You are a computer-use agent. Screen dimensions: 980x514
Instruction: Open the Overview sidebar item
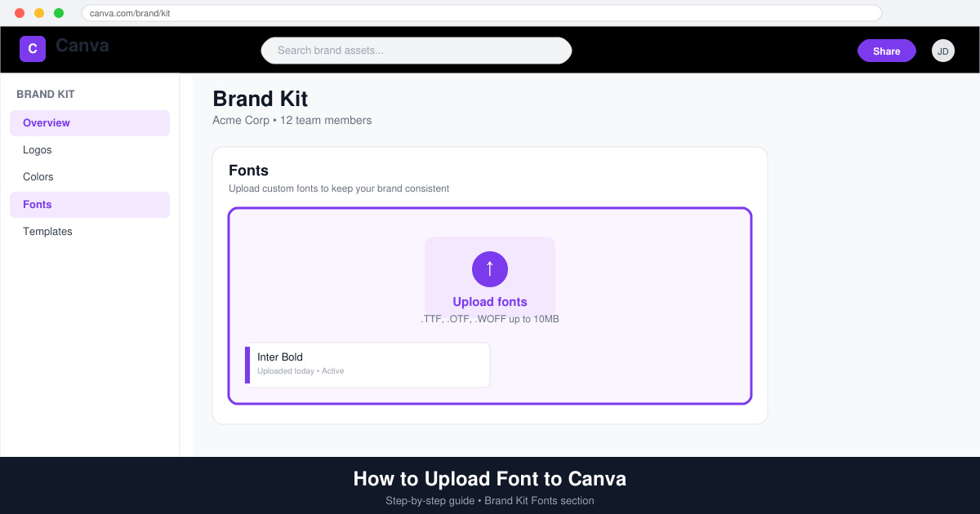[90, 123]
